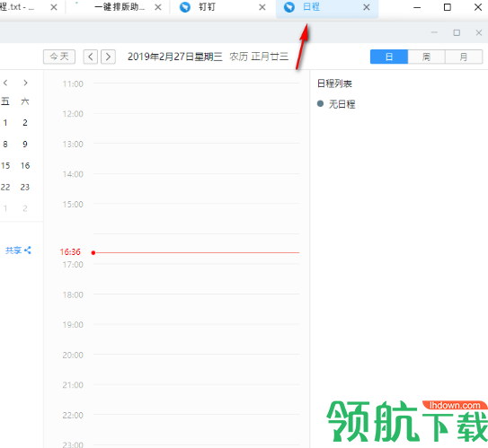Screen dimensions: 488x448
Task: Click the DingTalk logo on the 日程 tab
Action: pos(289,7)
